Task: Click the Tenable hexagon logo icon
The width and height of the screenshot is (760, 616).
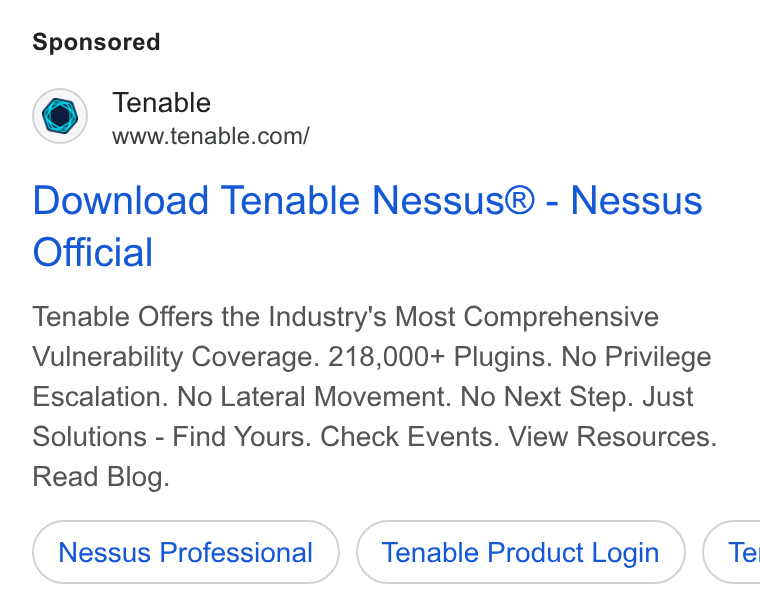Action: pyautogui.click(x=60, y=116)
